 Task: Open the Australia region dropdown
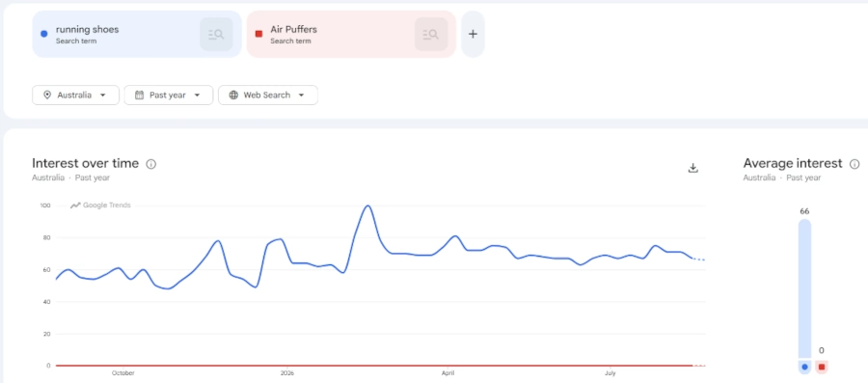coord(76,96)
